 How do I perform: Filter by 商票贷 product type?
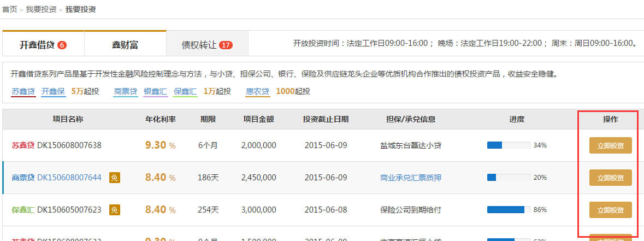126,91
